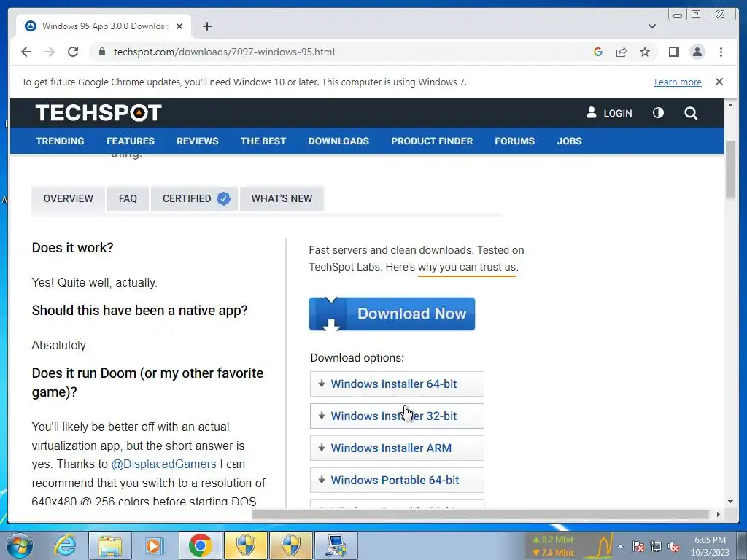747x560 pixels.
Task: Click the vertical scrollbar thumb
Action: tap(730, 169)
